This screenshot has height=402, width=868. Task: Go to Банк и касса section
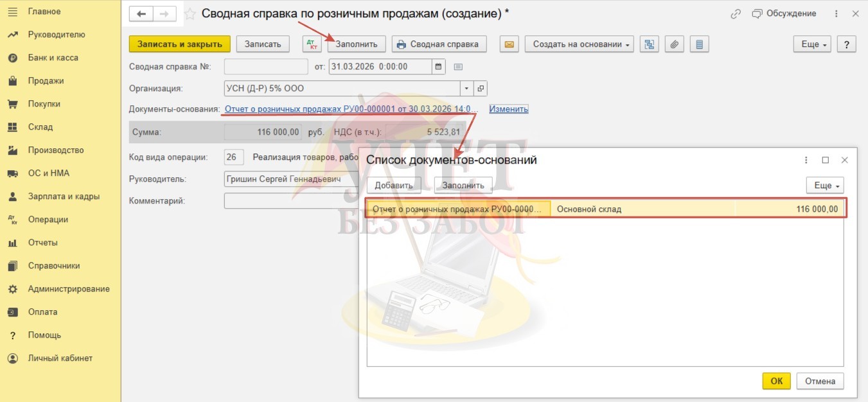53,58
